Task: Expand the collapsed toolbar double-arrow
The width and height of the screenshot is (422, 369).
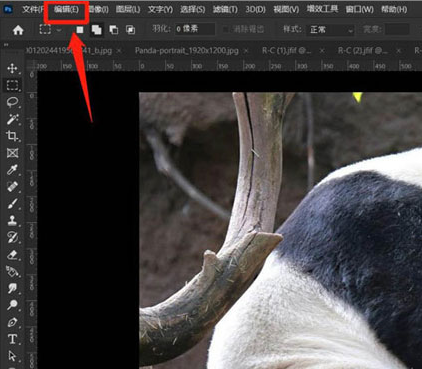Action: pyautogui.click(x=6, y=44)
